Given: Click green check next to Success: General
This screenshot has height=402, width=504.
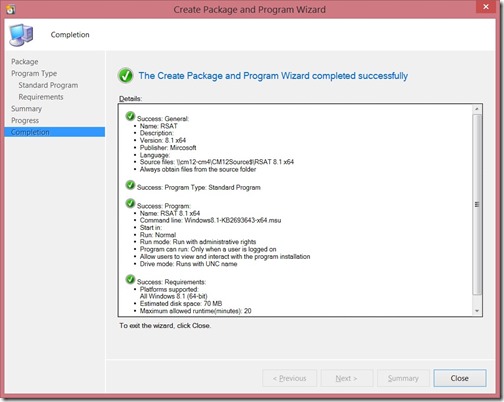Looking at the screenshot, I should [130, 116].
